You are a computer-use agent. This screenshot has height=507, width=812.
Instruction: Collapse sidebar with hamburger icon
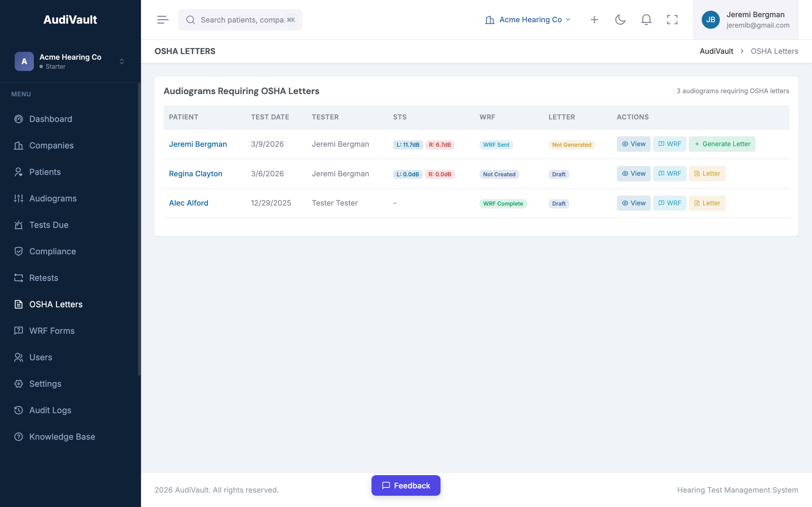pos(163,20)
